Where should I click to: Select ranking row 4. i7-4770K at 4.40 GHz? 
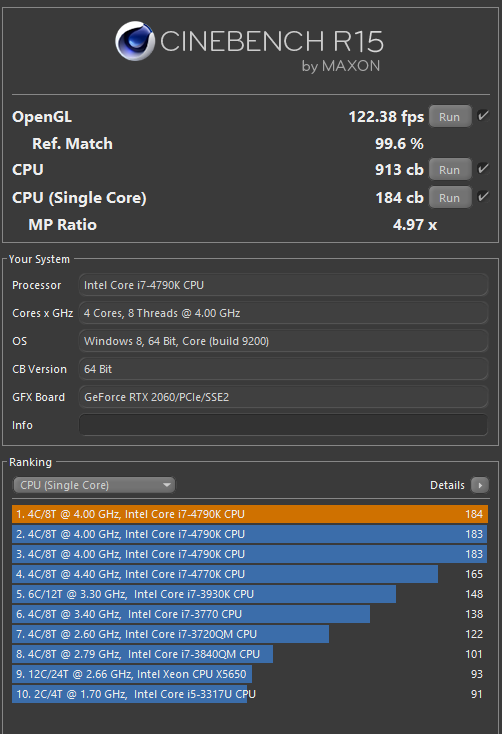[x=250, y=574]
